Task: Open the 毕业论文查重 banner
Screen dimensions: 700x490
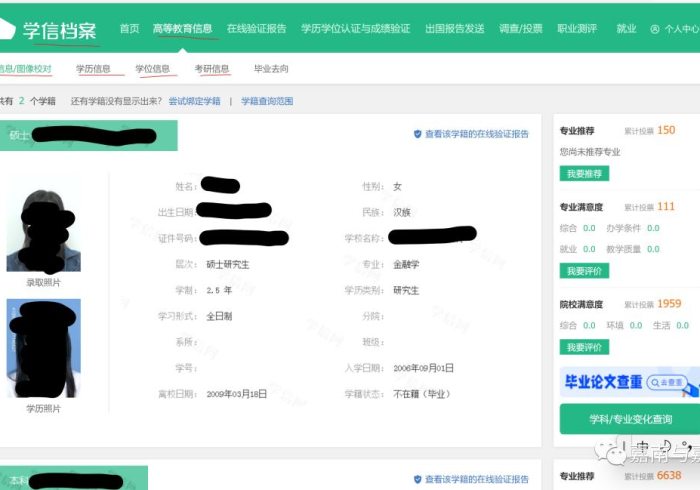Action: (x=629, y=382)
